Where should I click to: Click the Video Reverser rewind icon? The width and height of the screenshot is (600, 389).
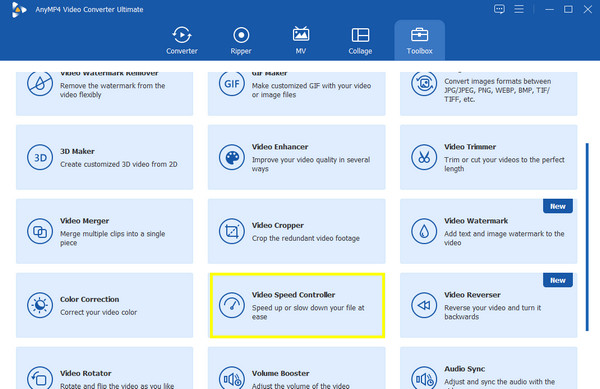point(424,305)
